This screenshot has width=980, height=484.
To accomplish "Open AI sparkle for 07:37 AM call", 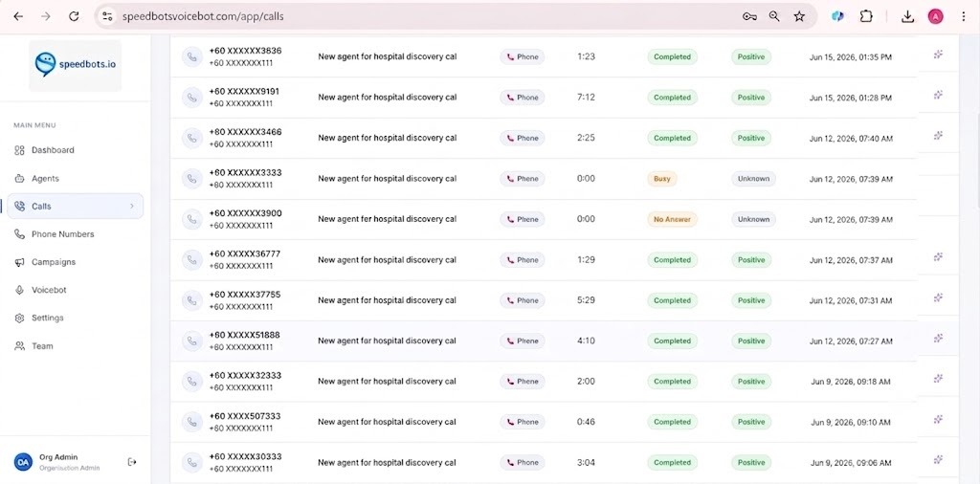I will (938, 256).
